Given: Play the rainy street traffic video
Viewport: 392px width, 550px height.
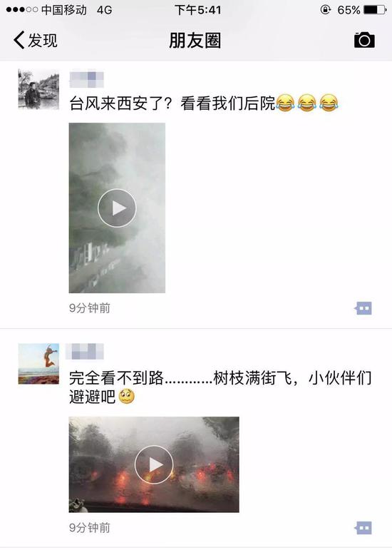Looking at the screenshot, I should pyautogui.click(x=154, y=464).
